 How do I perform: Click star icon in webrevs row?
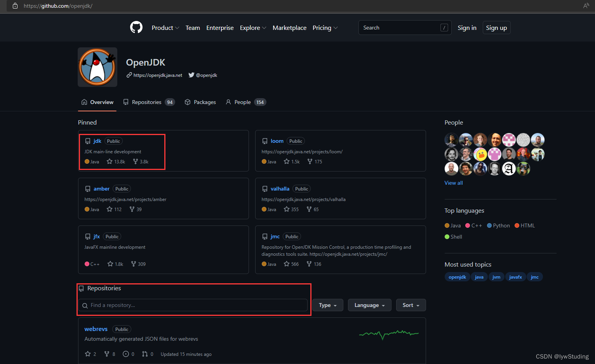pyautogui.click(x=87, y=354)
